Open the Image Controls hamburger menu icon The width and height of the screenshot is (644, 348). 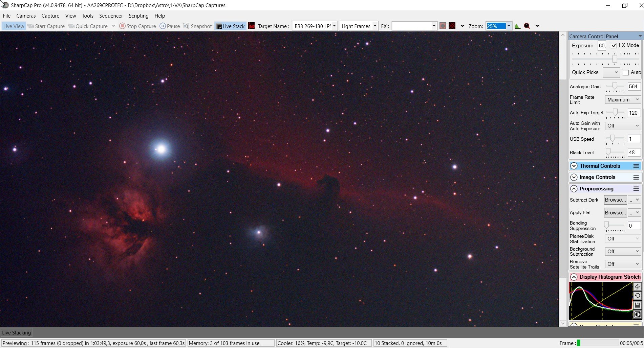(x=636, y=177)
